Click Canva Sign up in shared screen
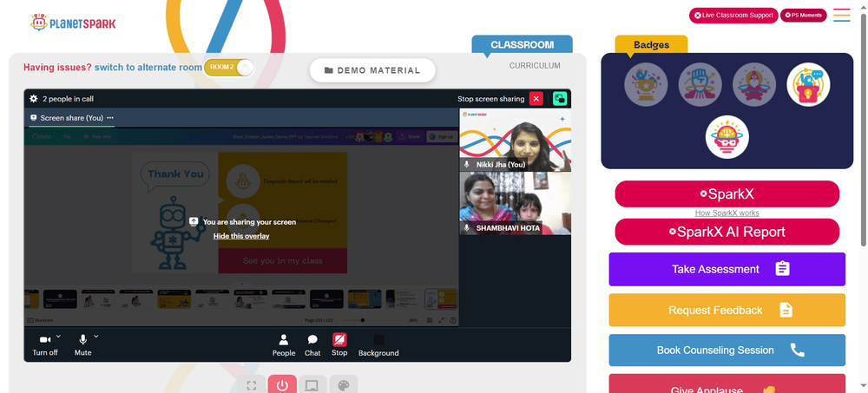The height and width of the screenshot is (393, 868). 441,137
